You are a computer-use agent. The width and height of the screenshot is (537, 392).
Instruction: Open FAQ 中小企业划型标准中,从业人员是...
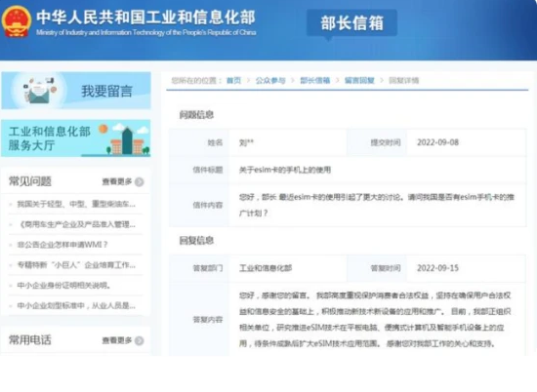coord(76,305)
